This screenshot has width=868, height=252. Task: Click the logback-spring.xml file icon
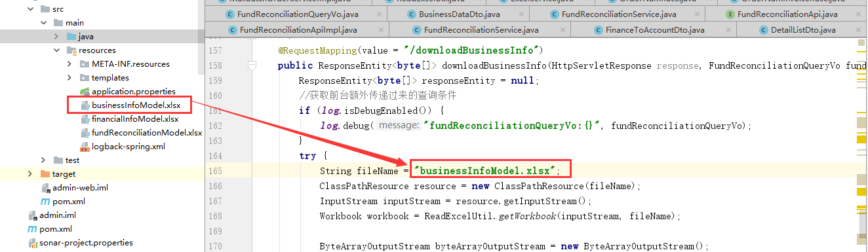point(85,147)
